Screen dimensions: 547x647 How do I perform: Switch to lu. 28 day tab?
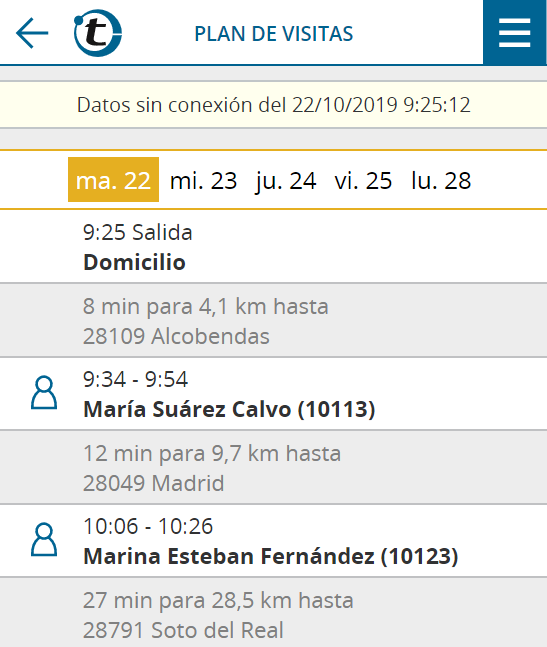[x=441, y=180]
